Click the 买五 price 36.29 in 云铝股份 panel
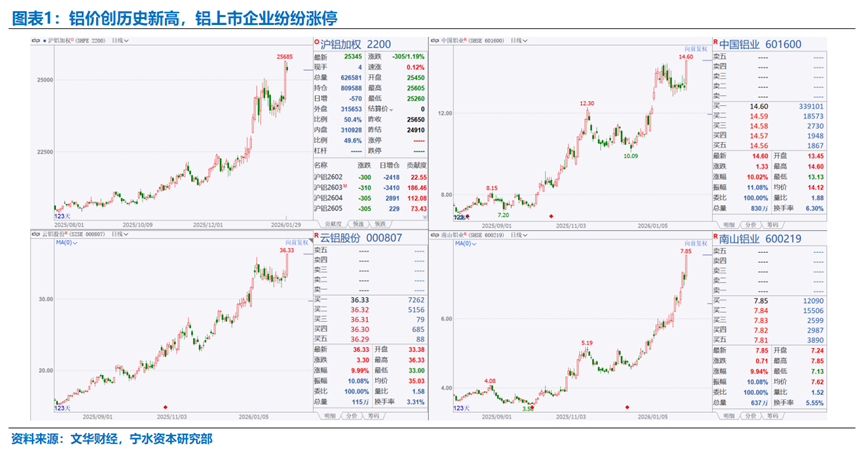This screenshot has height=452, width=864. (360, 340)
